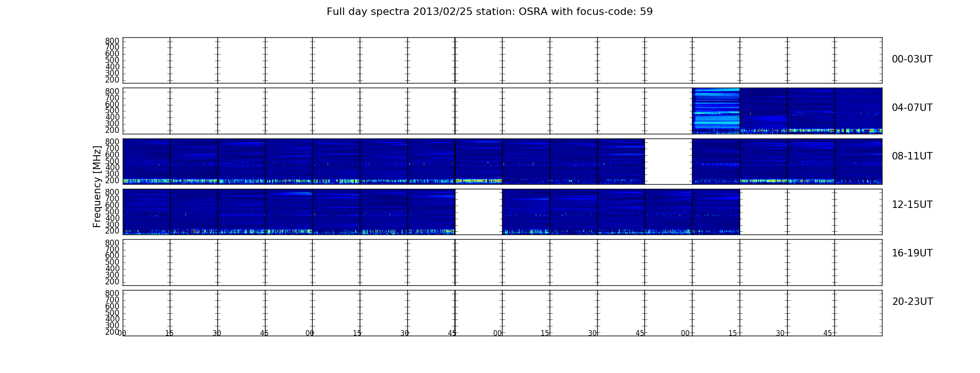The width and height of the screenshot is (980, 373).
Task: Select the "12-15UT" row label
Action: click(x=912, y=205)
